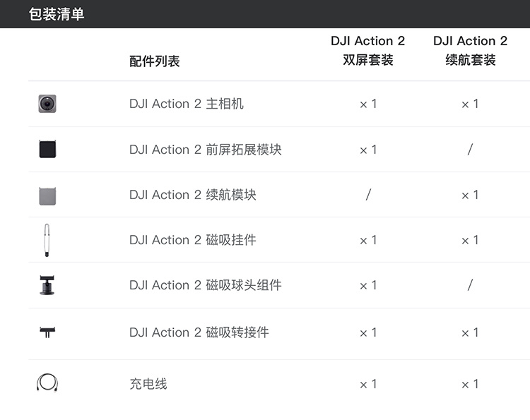This screenshot has height=420, width=530.
Task: Click the 包装清单 header title
Action: pyautogui.click(x=57, y=14)
